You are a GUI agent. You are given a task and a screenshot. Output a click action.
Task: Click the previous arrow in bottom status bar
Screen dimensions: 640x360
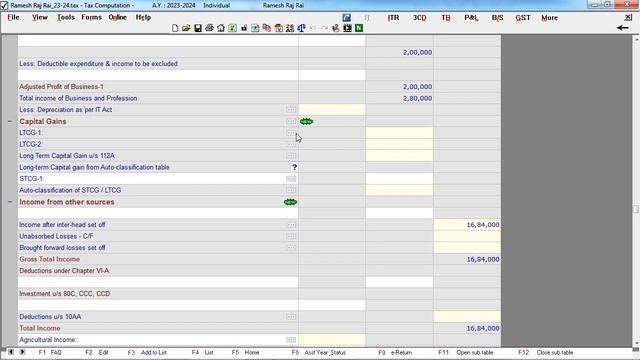tap(11, 352)
